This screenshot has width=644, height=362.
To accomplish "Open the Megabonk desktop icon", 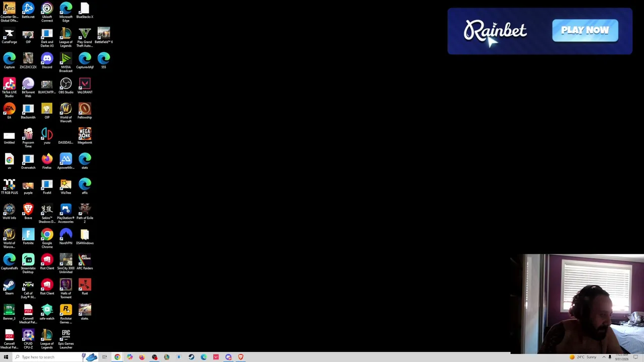I will tap(85, 136).
